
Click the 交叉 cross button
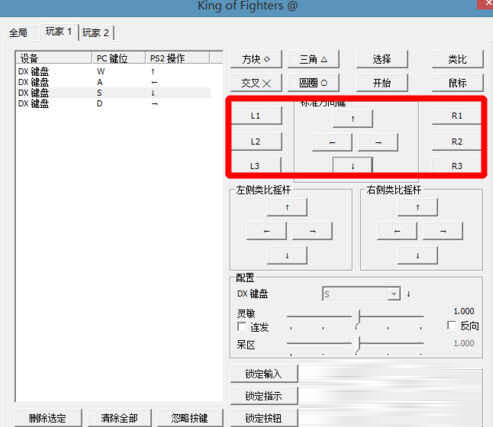pos(256,83)
